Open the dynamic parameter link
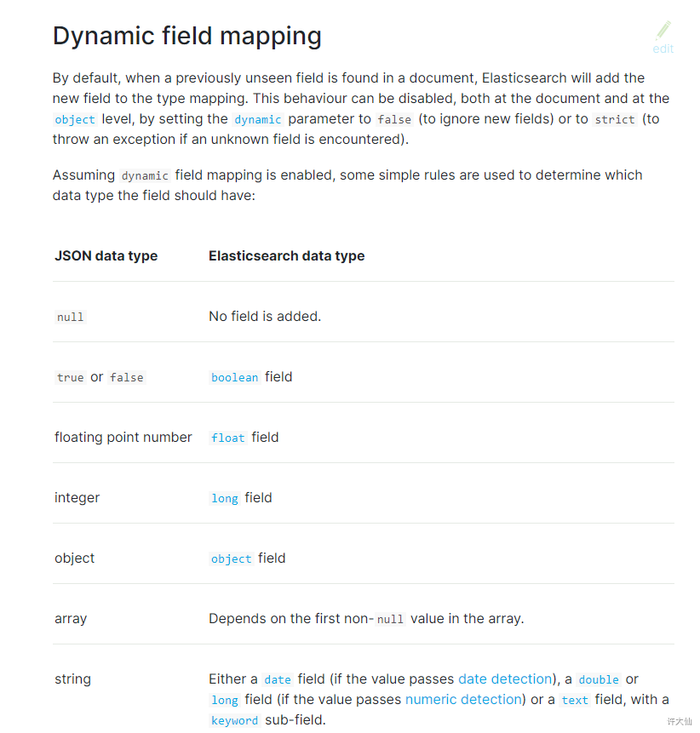 [258, 120]
